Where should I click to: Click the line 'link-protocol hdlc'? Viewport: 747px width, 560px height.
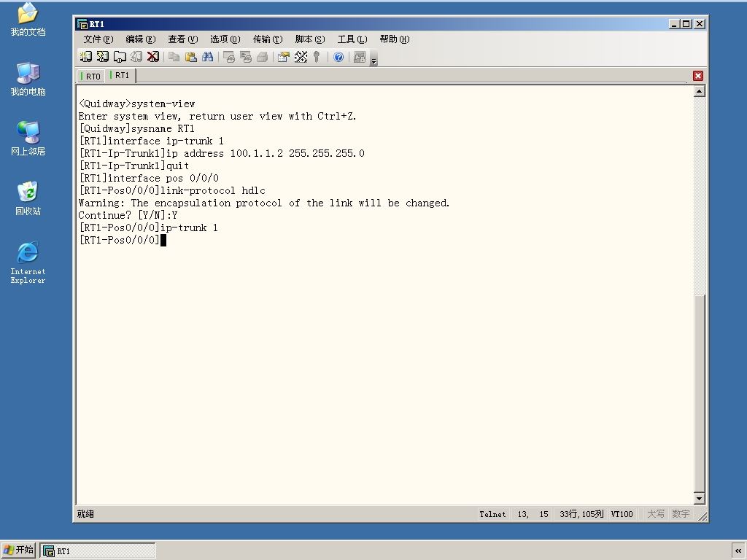pyautogui.click(x=172, y=190)
